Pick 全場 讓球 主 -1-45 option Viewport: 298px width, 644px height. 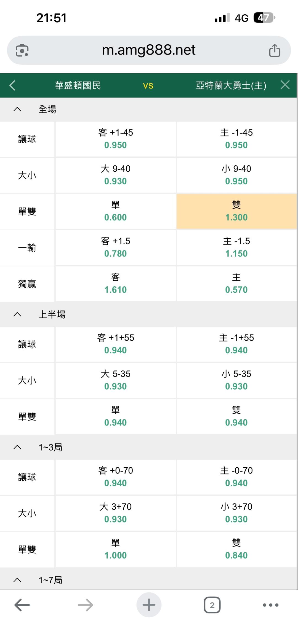[x=236, y=139]
